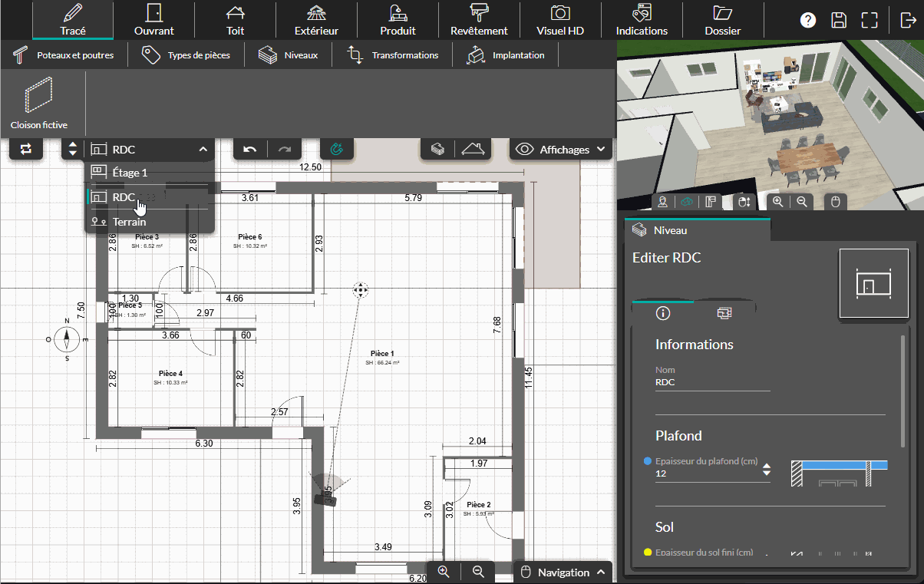Image resolution: width=924 pixels, height=584 pixels.
Task: Toggle the roof display icon in plan toolbar
Action: point(473,149)
